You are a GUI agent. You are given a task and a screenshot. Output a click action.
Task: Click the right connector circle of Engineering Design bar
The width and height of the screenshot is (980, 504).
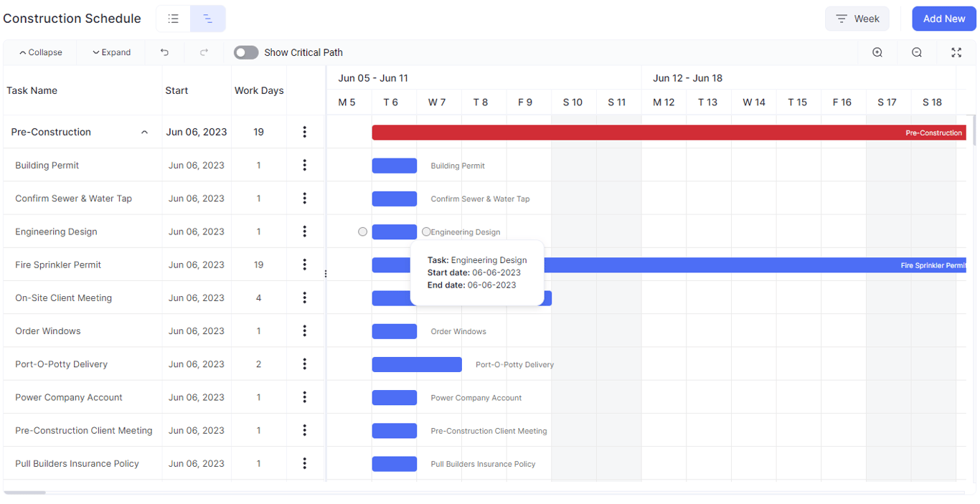[426, 232]
